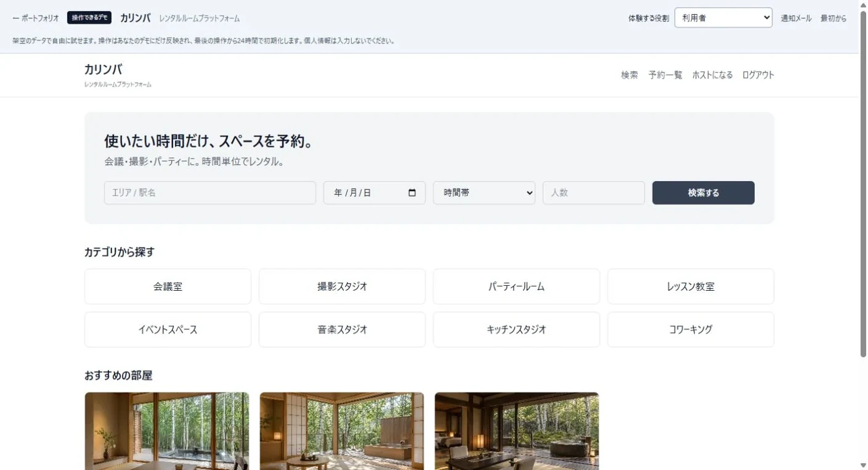Expand the 時間帯 dropdown
The height and width of the screenshot is (470, 868).
[484, 193]
